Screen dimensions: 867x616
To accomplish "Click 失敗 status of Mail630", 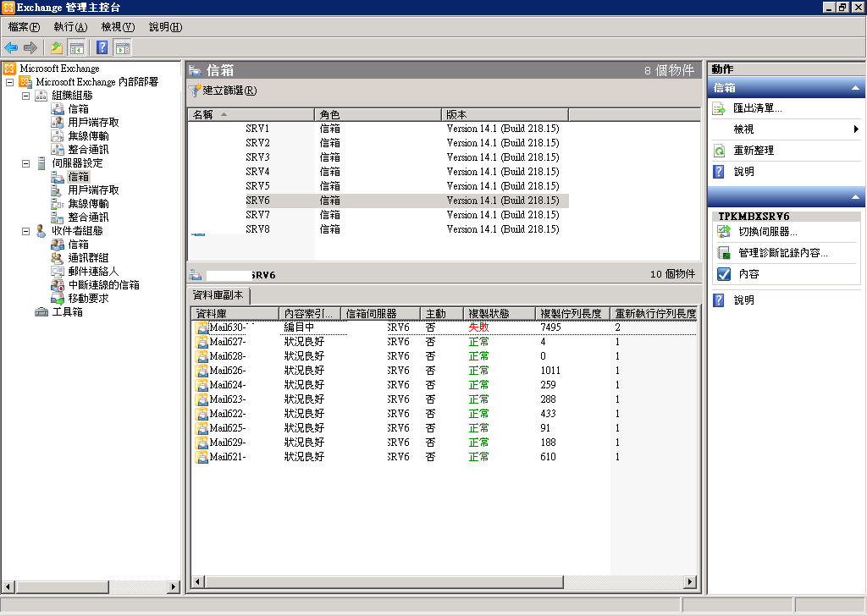I will coord(479,327).
